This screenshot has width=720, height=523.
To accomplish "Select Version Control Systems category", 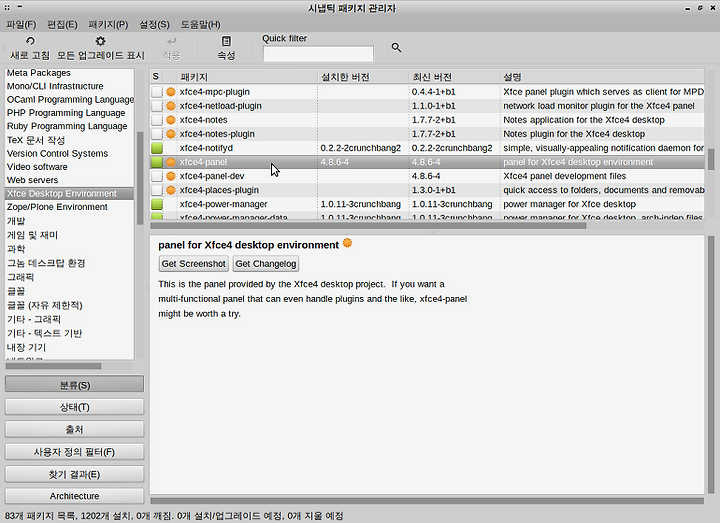I will (57, 153).
